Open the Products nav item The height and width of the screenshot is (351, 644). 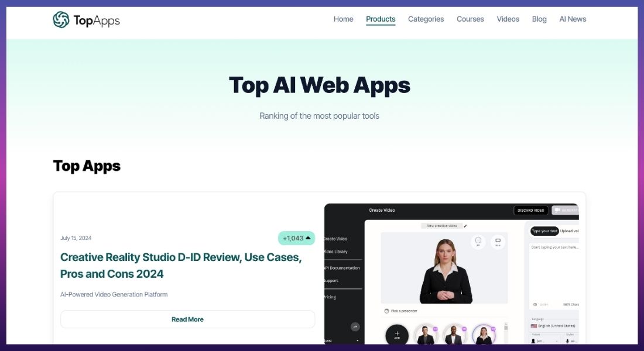coord(381,19)
